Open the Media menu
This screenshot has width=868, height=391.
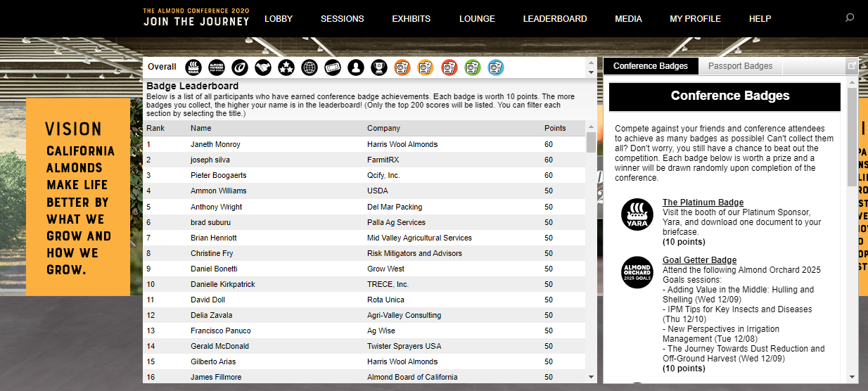point(628,19)
